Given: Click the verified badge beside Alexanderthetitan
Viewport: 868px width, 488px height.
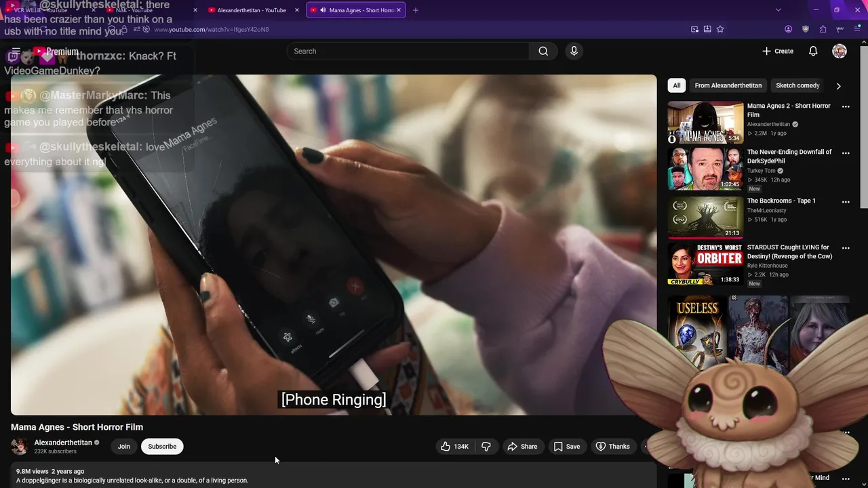Looking at the screenshot, I should 97,443.
